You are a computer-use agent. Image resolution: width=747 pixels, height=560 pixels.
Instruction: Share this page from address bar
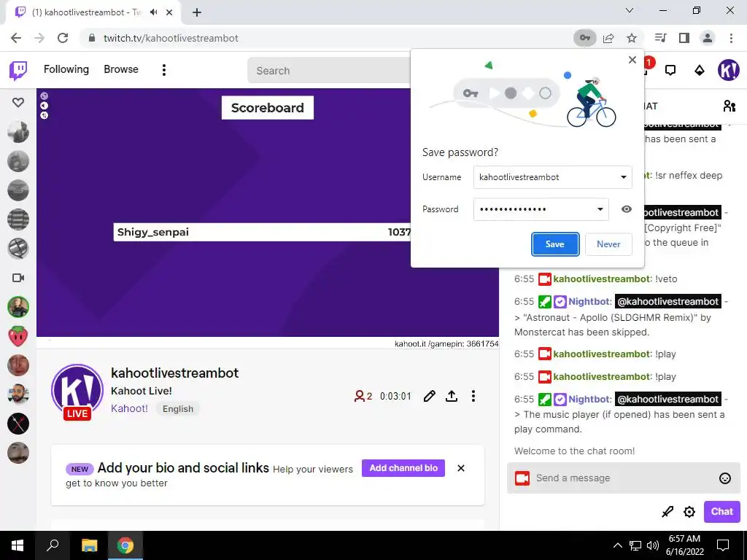tap(608, 38)
